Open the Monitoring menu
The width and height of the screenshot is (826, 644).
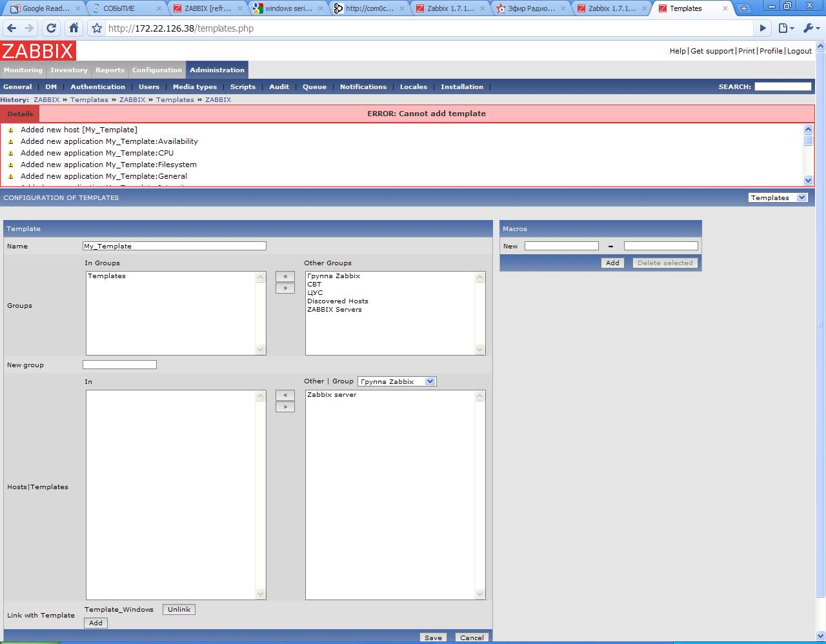(23, 70)
